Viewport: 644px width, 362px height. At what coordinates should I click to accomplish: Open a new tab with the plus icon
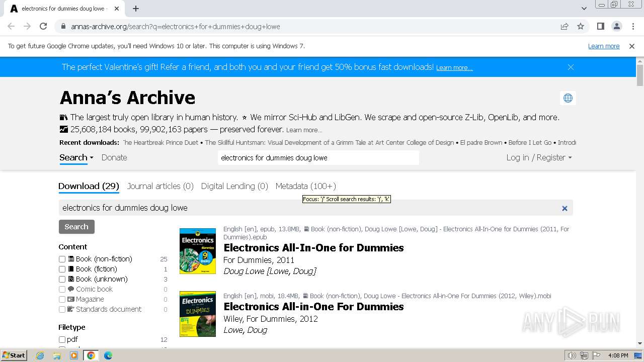pyautogui.click(x=136, y=9)
